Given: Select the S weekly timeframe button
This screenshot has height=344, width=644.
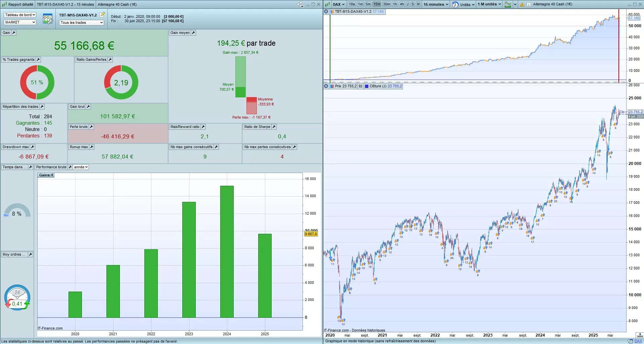Looking at the screenshot, I should click(413, 4).
